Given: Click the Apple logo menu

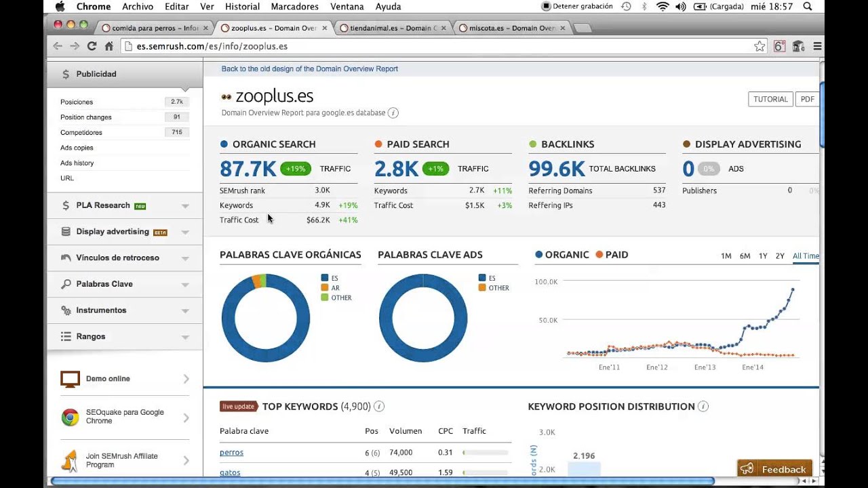Looking at the screenshot, I should click(x=59, y=6).
